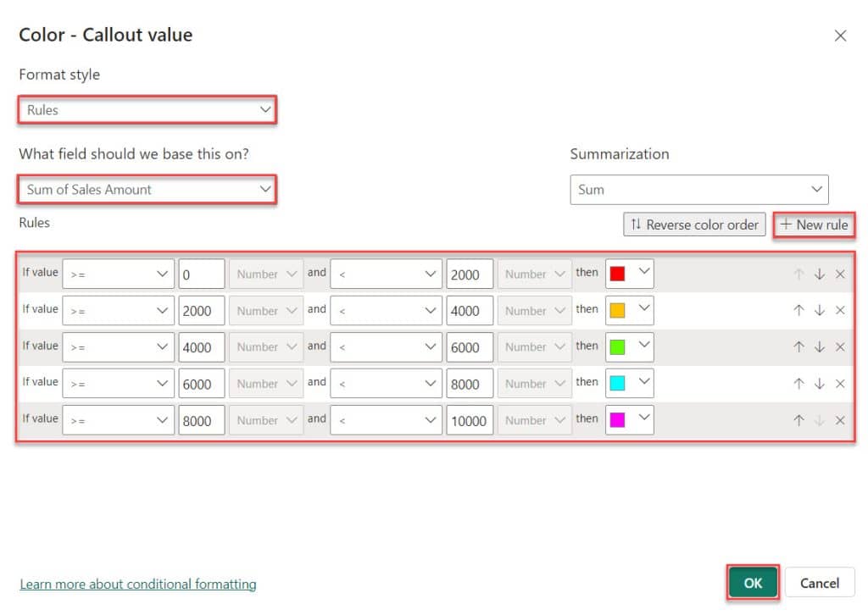Add a New rule
Screen dimensions: 868x615
click(814, 224)
